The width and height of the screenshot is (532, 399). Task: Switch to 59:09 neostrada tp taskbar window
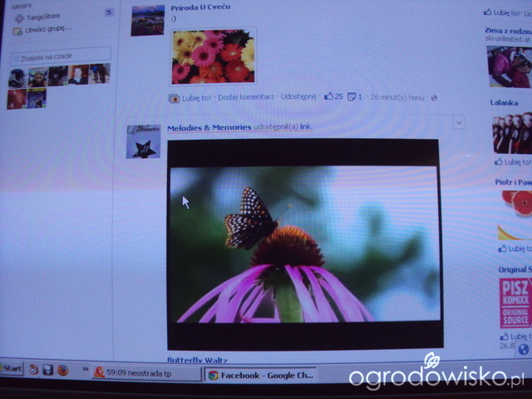point(147,373)
